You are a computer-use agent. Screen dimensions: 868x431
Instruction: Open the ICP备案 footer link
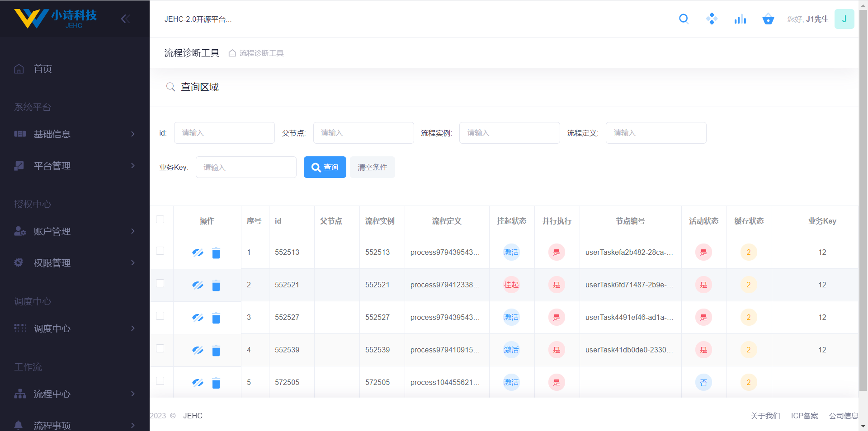tap(805, 416)
